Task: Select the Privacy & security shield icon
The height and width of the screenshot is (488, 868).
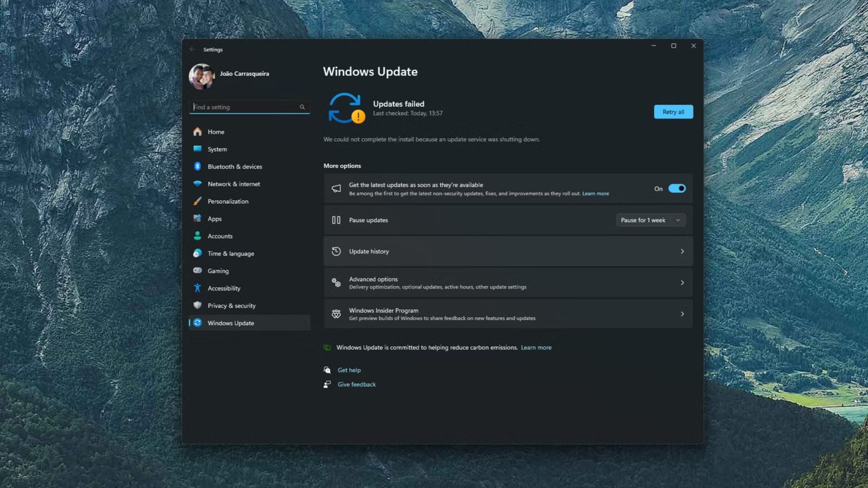Action: click(x=198, y=305)
